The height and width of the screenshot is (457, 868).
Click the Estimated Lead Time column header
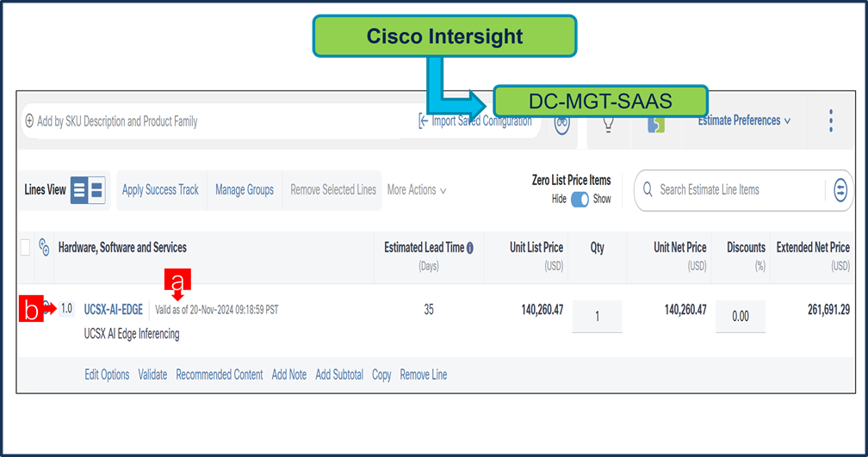point(424,248)
